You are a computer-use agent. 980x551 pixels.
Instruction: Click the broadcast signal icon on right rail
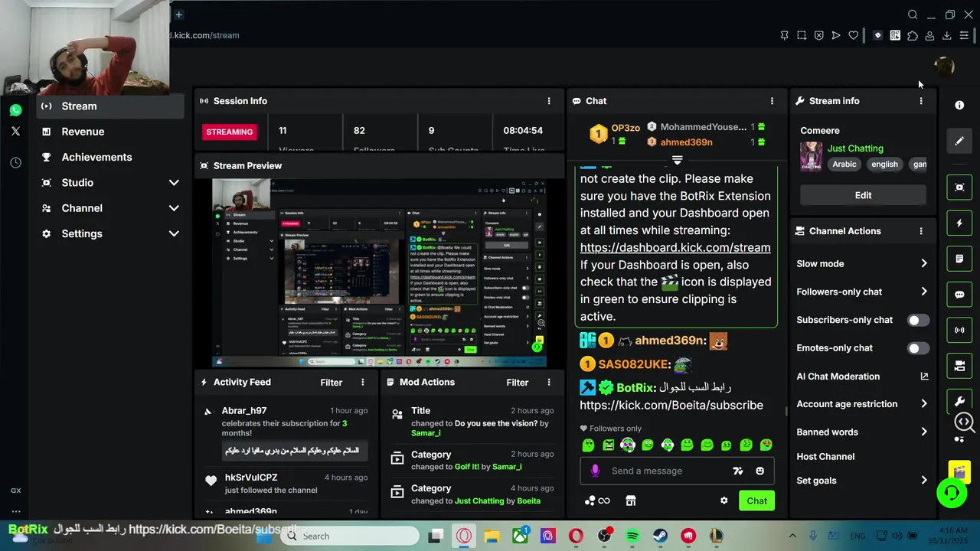[x=959, y=330]
